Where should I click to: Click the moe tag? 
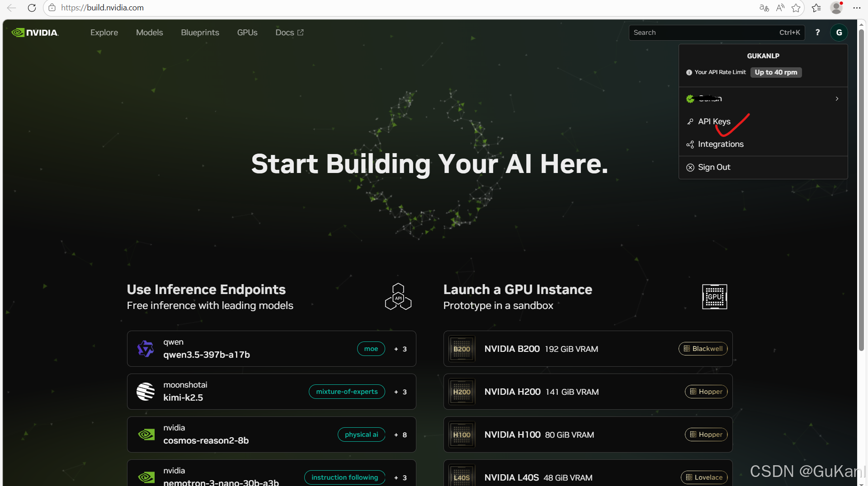[371, 349]
